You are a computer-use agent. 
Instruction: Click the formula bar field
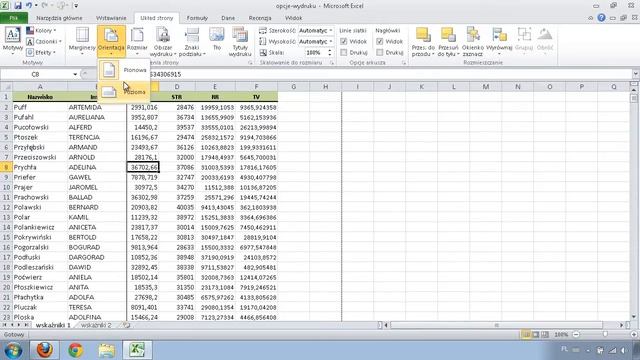click(x=390, y=74)
